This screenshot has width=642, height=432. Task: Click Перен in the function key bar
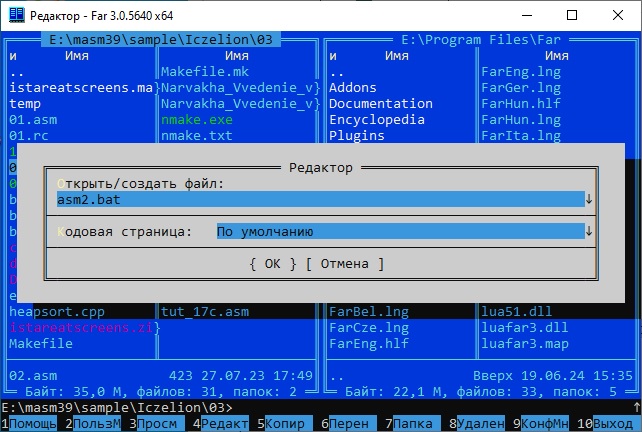point(350,424)
